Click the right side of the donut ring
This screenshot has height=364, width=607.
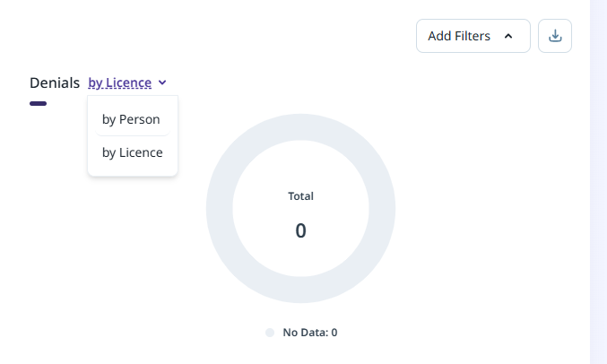pyautogui.click(x=382, y=208)
